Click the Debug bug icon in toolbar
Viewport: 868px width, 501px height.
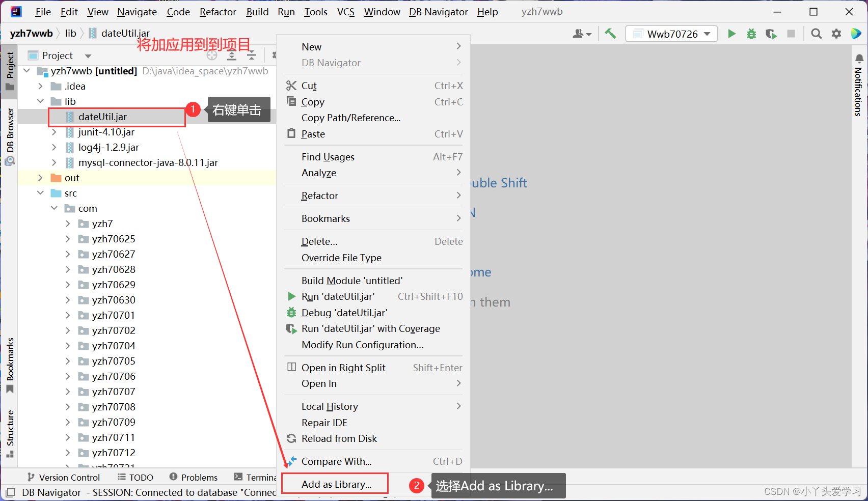[751, 34]
